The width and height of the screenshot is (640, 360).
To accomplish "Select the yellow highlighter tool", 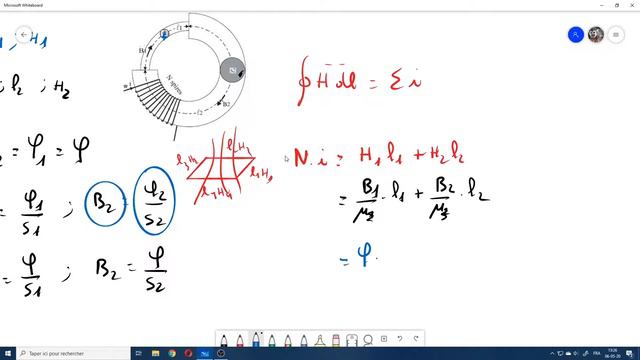I will [x=320, y=340].
